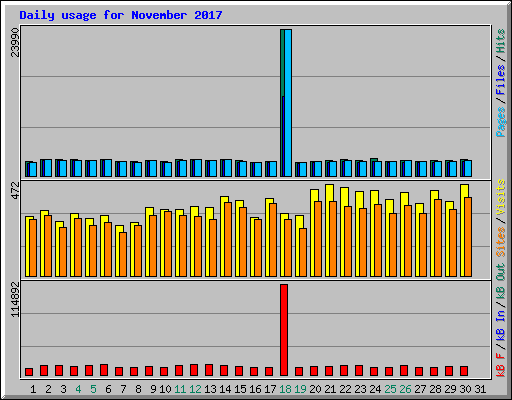Image resolution: width=512 pixels, height=400 pixels.
Task: Click the cyan pages bar for day 24
Action: click(378, 169)
